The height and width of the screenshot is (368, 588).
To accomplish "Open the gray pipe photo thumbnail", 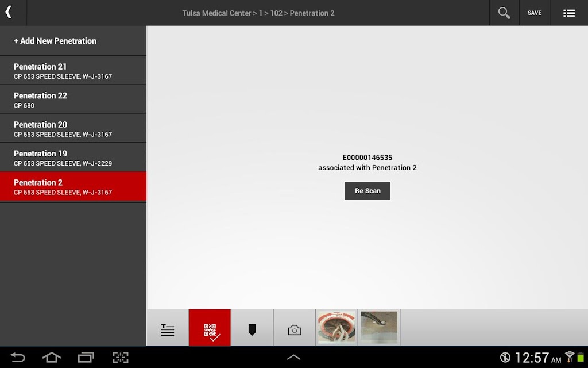I will pyautogui.click(x=379, y=327).
